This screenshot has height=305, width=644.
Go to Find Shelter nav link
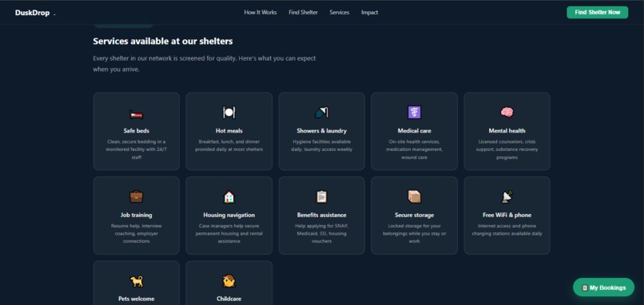pos(303,12)
